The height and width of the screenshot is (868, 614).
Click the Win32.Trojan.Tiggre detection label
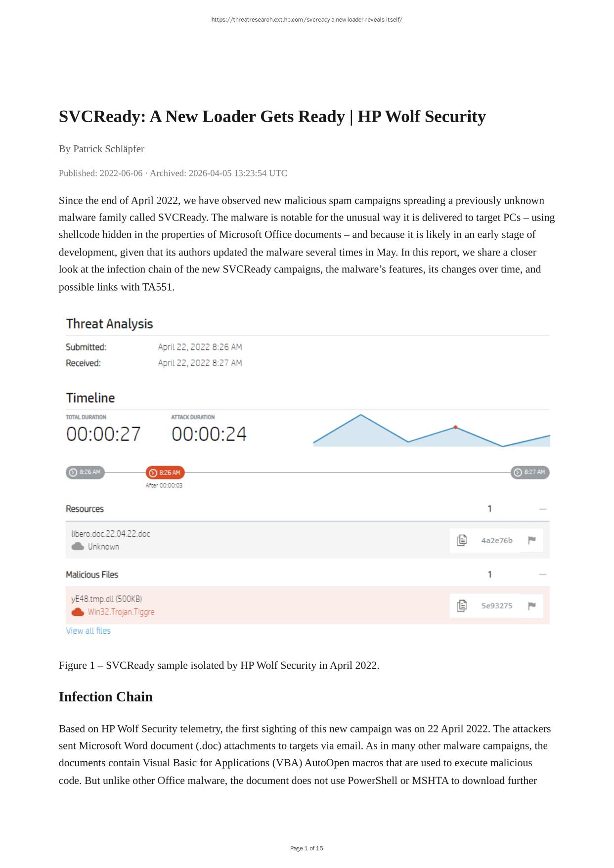(121, 612)
